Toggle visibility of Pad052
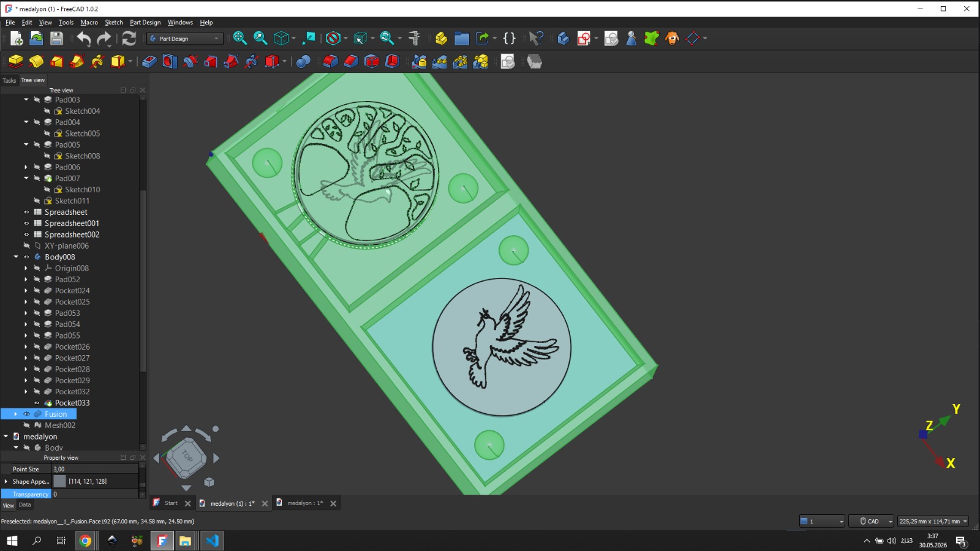Image resolution: width=980 pixels, height=551 pixels. (x=37, y=280)
